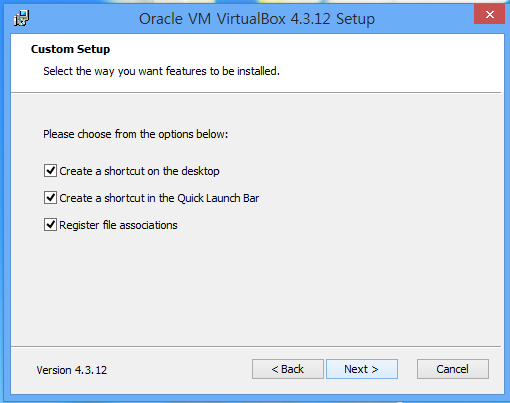
Task: Click the 'Please choose from the options below' text
Action: tap(136, 134)
